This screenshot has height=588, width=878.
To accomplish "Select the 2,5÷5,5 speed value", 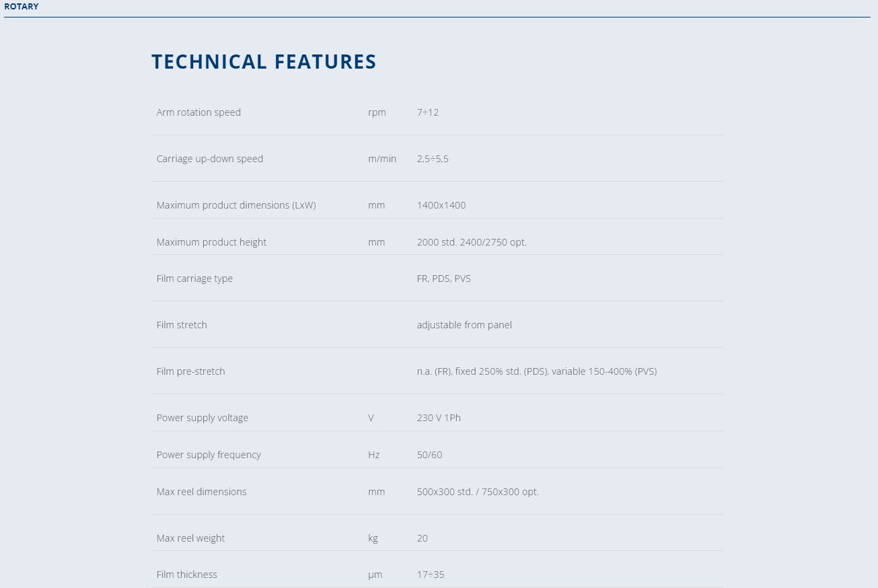I will (x=433, y=159).
